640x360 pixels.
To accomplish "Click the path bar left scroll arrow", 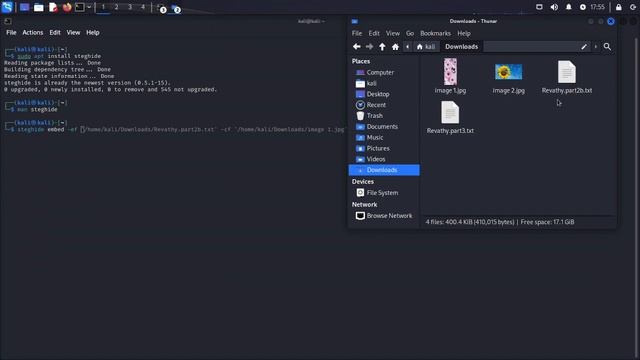I will [x=407, y=47].
